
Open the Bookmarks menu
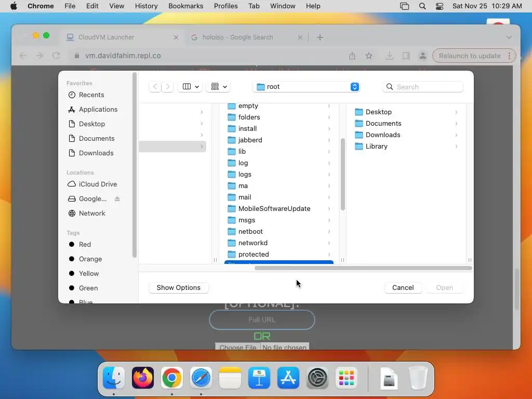pyautogui.click(x=185, y=6)
